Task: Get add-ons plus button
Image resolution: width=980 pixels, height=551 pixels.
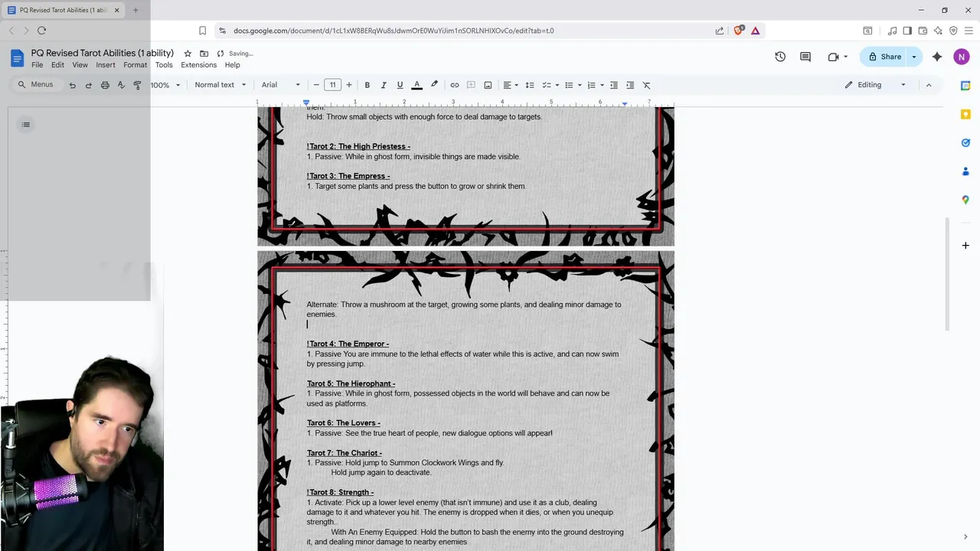Action: tap(965, 246)
